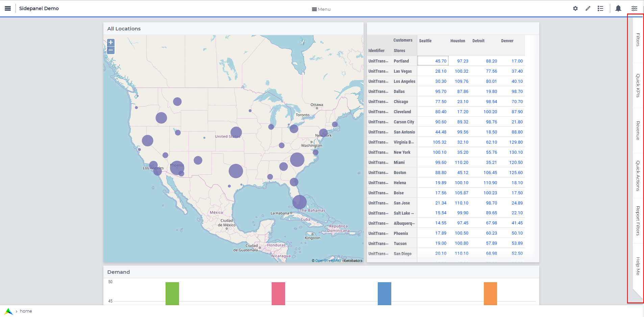This screenshot has width=644, height=317.
Task: Expand the Quick Actions side panel
Action: click(638, 176)
